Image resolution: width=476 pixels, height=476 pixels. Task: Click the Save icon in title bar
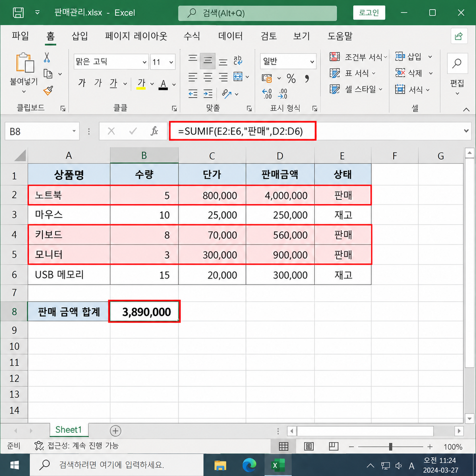pos(18,13)
